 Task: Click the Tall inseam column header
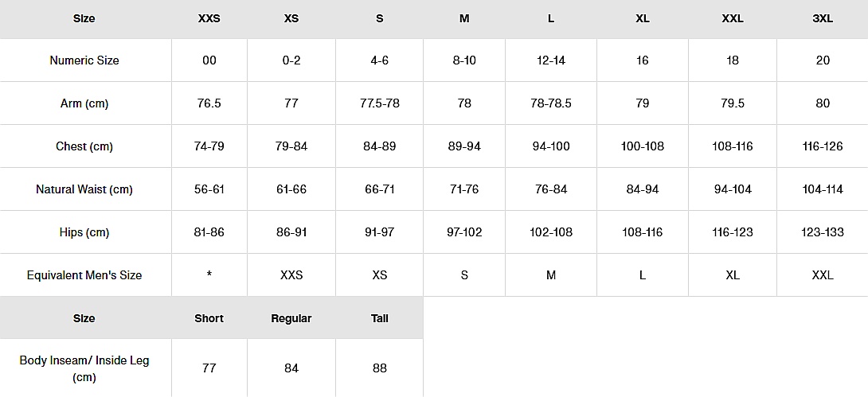(380, 318)
